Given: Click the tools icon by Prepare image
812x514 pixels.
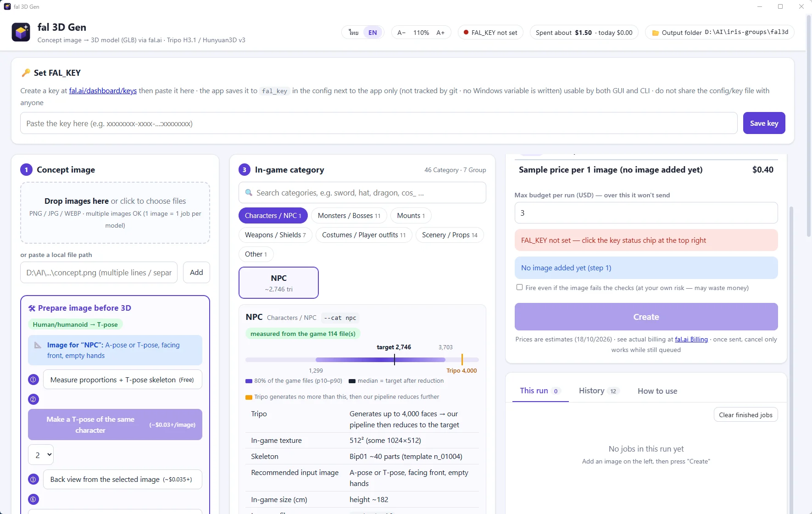Looking at the screenshot, I should (32, 308).
